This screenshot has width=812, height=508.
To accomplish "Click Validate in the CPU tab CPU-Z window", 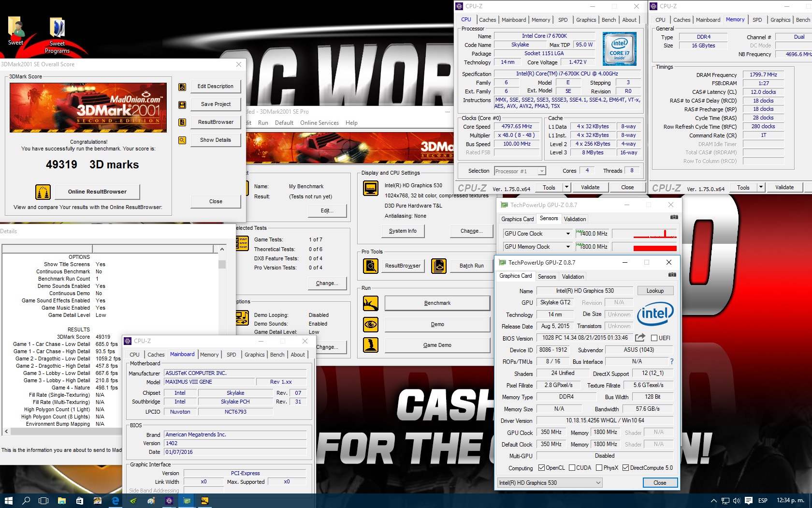I will [590, 187].
